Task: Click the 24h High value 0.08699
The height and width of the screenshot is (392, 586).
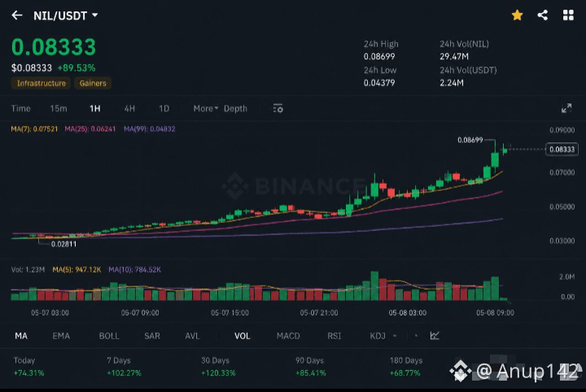Action: pos(379,57)
